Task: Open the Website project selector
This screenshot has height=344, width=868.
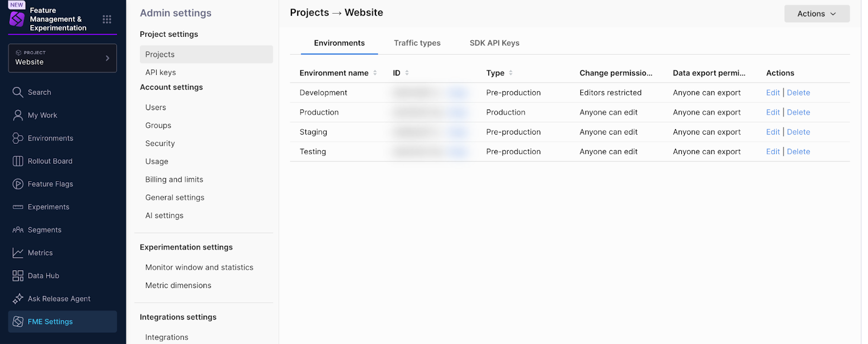Action: point(62,58)
